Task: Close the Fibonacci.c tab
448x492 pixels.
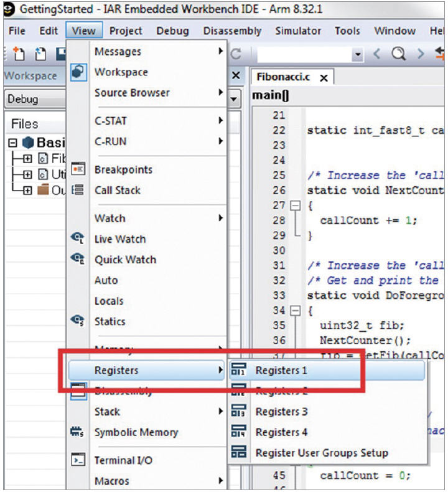Action: click(x=324, y=78)
